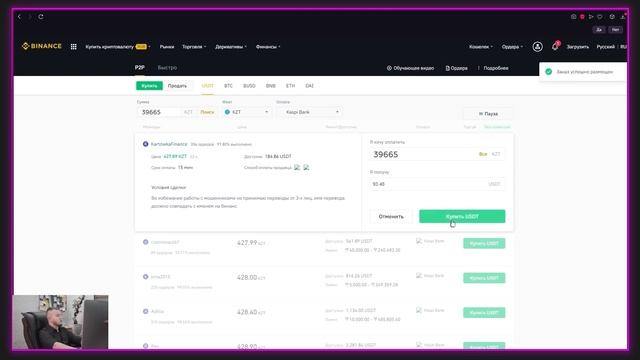Expand the Кошелек menu
640x360 pixels.
tap(481, 47)
